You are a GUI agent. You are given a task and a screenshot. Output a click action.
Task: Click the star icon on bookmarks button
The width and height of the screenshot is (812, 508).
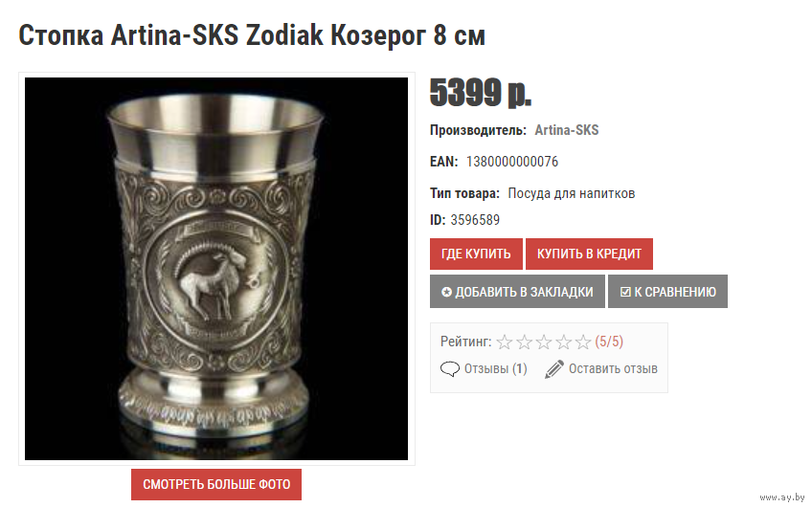point(446,293)
